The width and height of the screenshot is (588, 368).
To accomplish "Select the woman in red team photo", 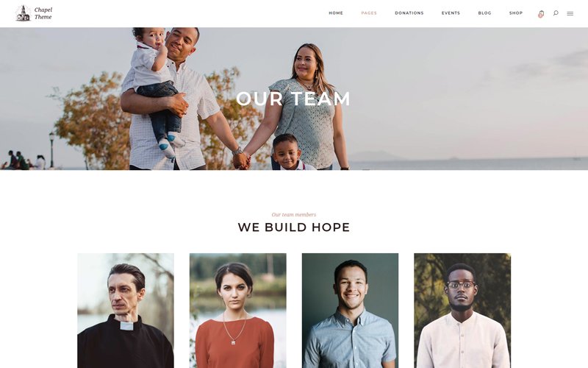I will (237, 311).
